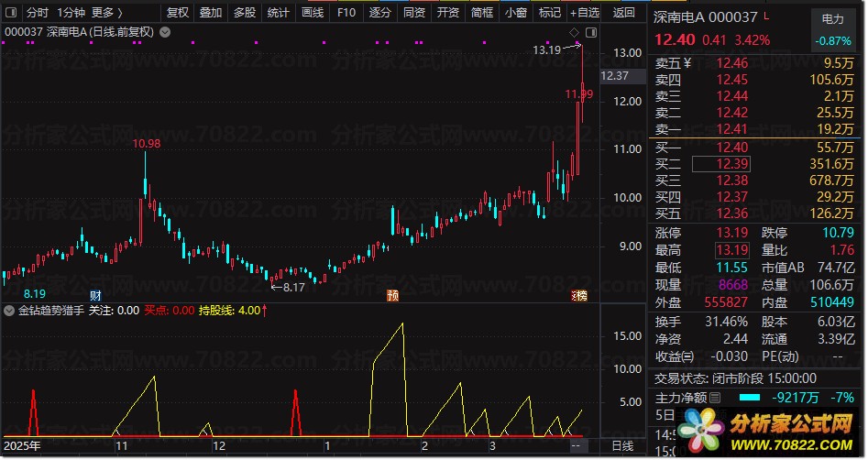Open the 电力 sector box
This screenshot has width=868, height=460.
pos(832,30)
